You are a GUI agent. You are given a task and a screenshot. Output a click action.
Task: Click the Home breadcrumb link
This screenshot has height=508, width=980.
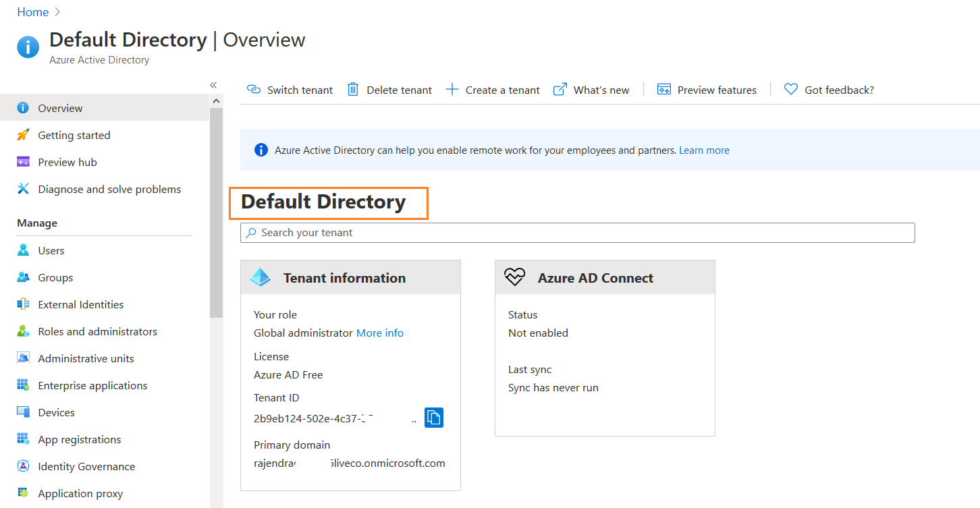(x=32, y=12)
